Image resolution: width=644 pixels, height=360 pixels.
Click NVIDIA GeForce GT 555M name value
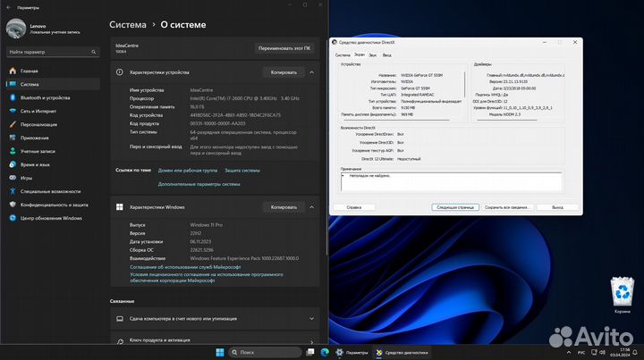coord(422,75)
